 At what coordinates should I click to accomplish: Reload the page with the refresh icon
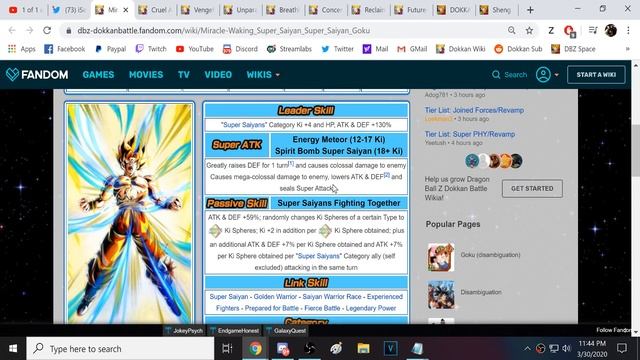47,31
